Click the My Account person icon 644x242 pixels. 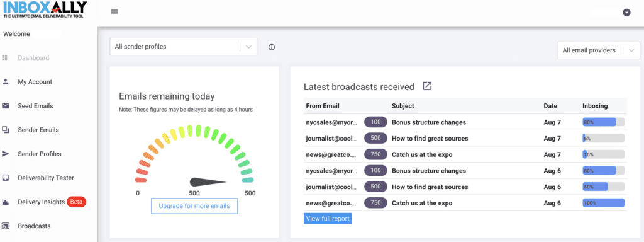point(5,82)
